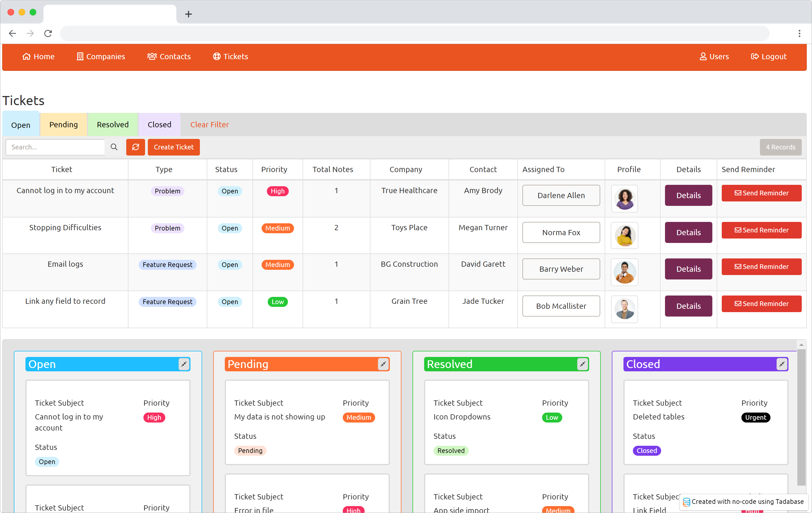812x513 pixels.
Task: Open the Users page
Action: click(x=714, y=57)
